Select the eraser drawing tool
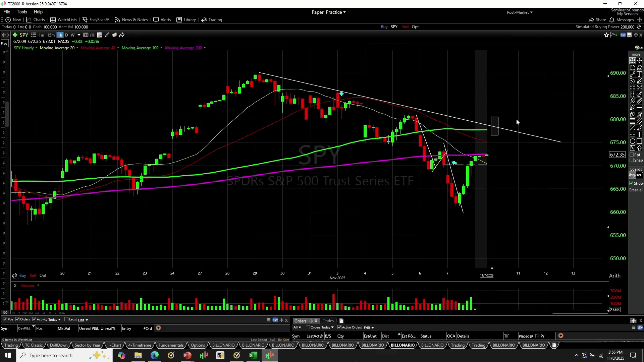 pos(639,67)
